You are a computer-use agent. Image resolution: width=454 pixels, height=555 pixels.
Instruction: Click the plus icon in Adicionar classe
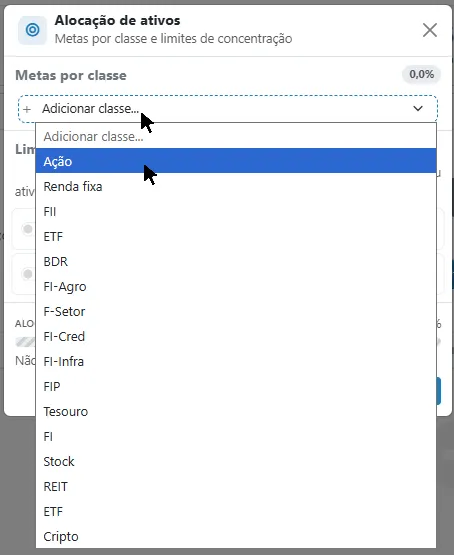(x=27, y=109)
